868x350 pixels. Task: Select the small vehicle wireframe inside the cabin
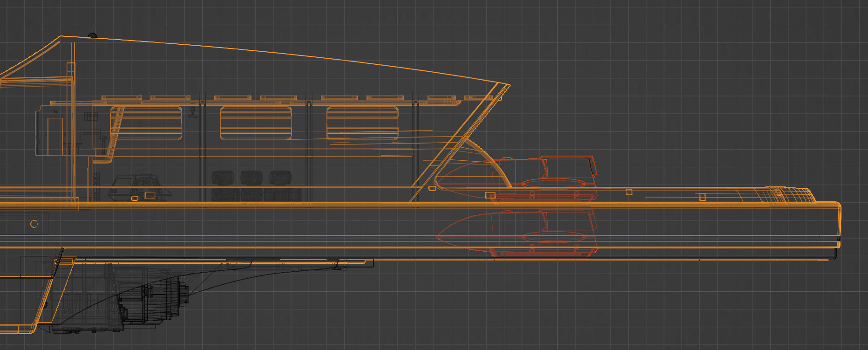click(140, 188)
